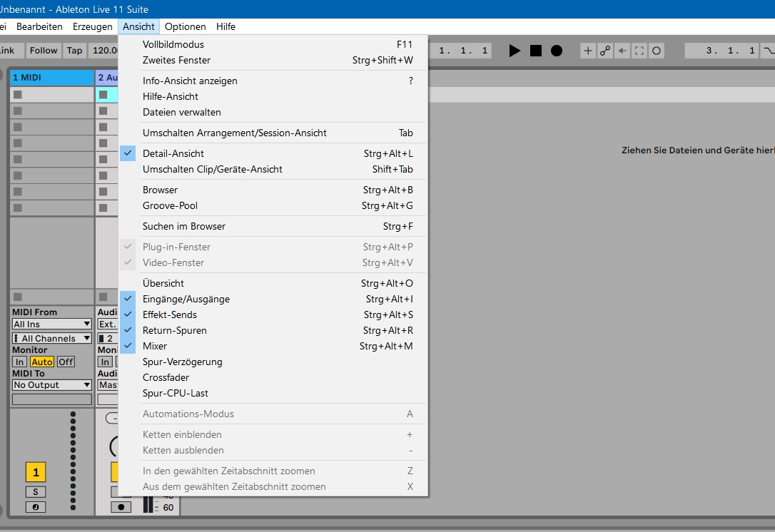775x532 pixels.
Task: Click the Tap tempo button
Action: (75, 51)
